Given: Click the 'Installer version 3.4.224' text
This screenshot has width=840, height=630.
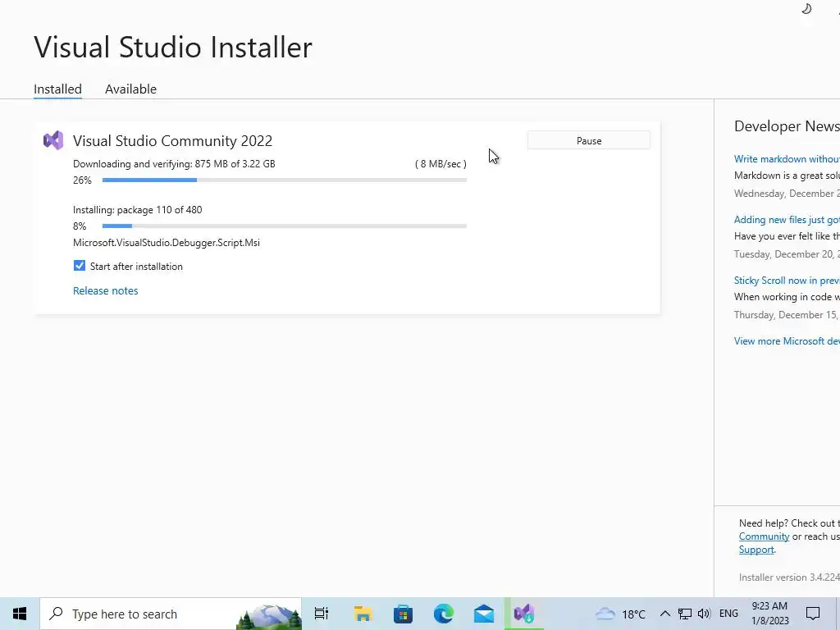Looking at the screenshot, I should [x=789, y=577].
